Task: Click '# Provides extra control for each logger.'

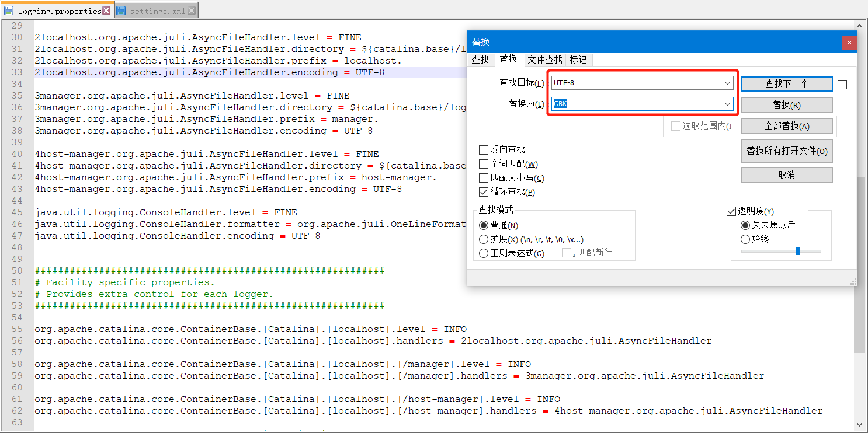Action: tap(154, 294)
